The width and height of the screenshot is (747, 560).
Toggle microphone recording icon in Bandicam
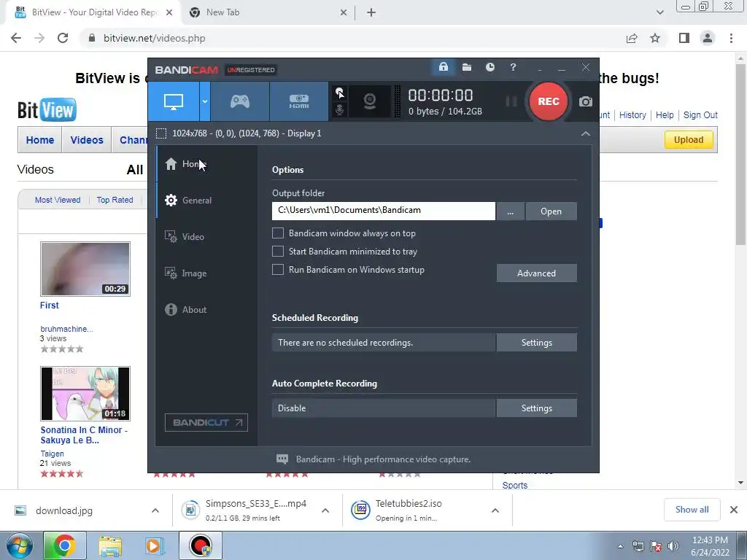click(340, 109)
